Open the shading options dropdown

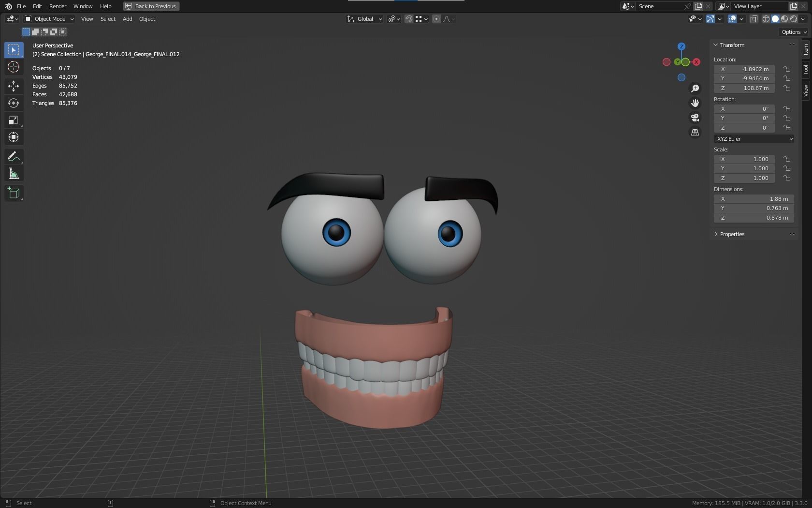pyautogui.click(x=803, y=19)
